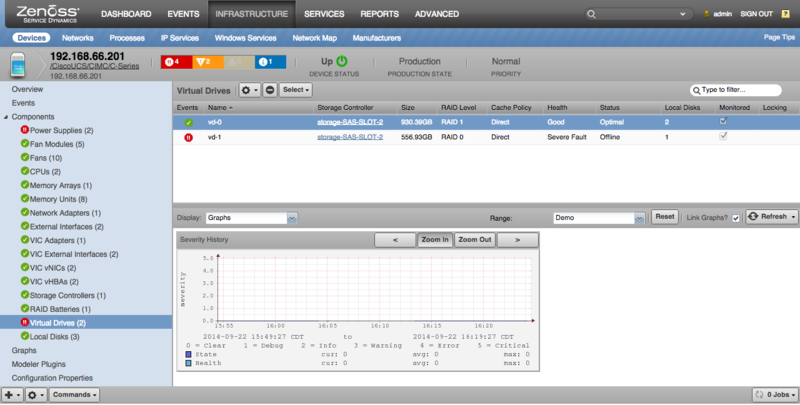Click the admin user icon
Viewport: 800px width, 405px height.
(x=707, y=14)
